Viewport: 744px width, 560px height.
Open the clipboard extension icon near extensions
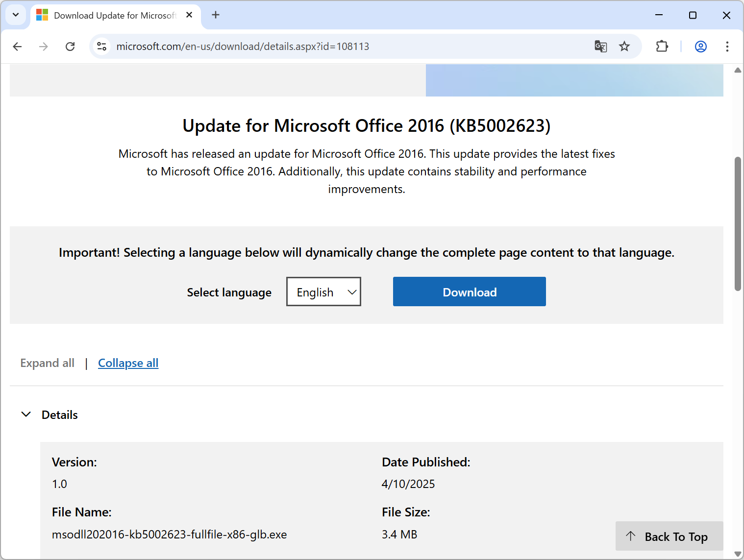tap(662, 46)
